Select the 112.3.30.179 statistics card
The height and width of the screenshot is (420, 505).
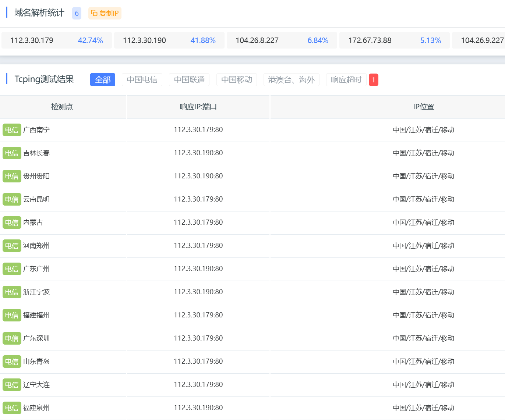[x=57, y=40]
